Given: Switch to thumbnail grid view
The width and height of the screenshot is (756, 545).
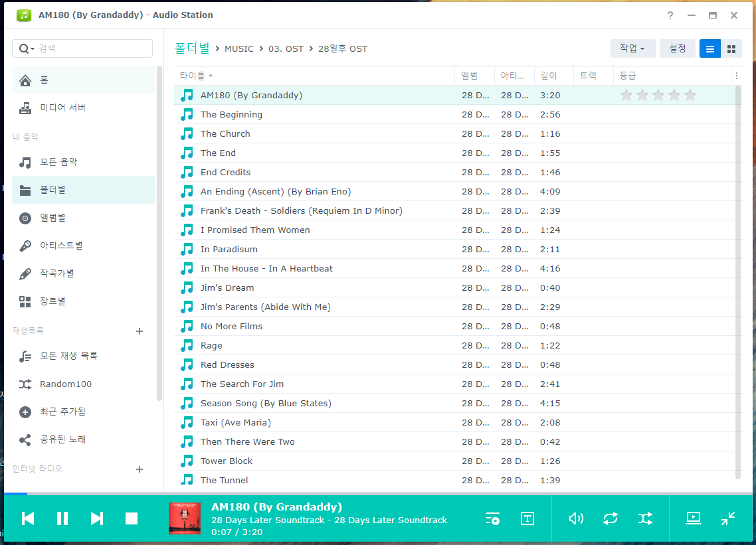Looking at the screenshot, I should coord(731,48).
